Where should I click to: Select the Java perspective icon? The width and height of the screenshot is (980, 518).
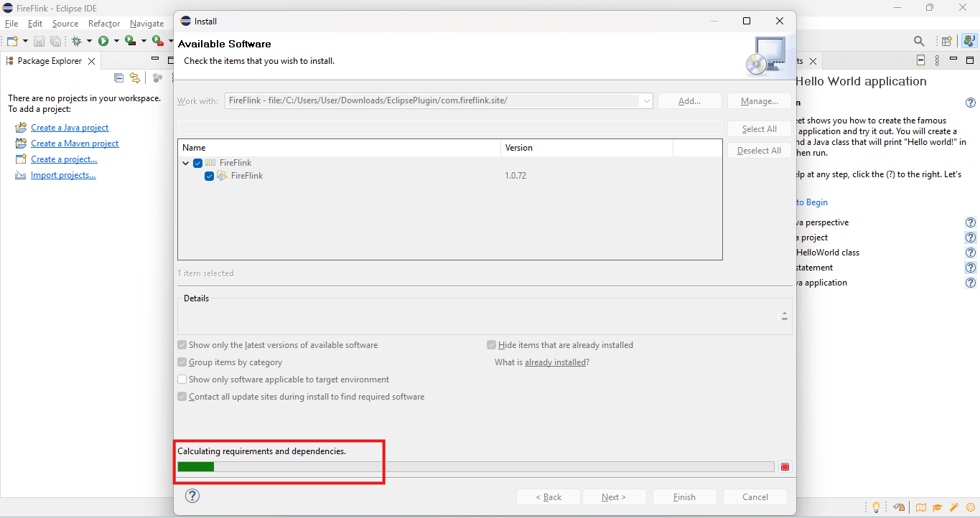point(969,41)
